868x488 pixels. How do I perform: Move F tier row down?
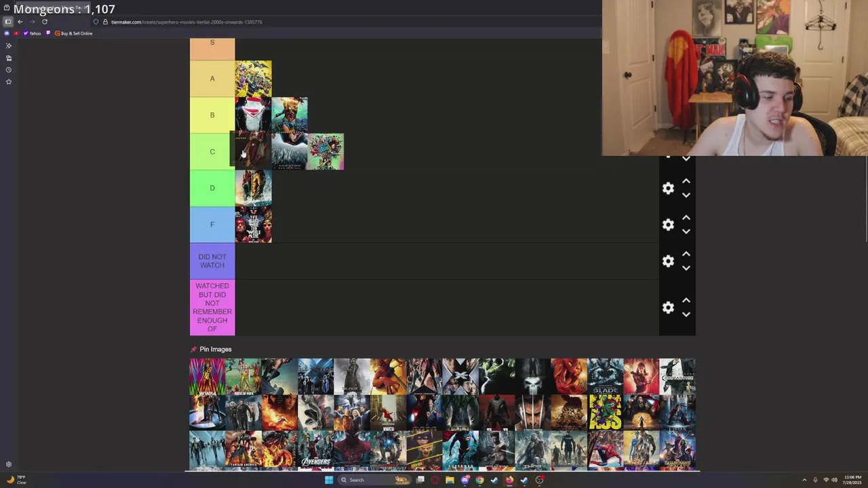pos(686,232)
